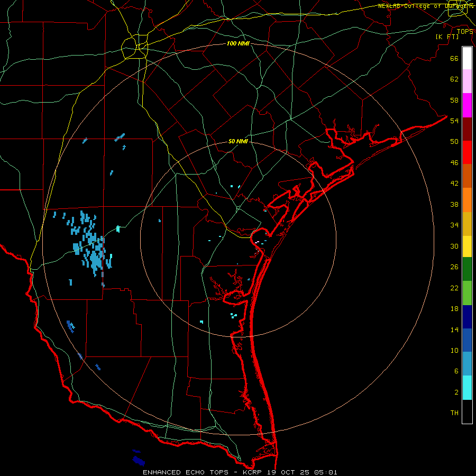Click the dark navy echo blob at bottom
The width and height of the screenshot is (476, 476).
(x=139, y=461)
